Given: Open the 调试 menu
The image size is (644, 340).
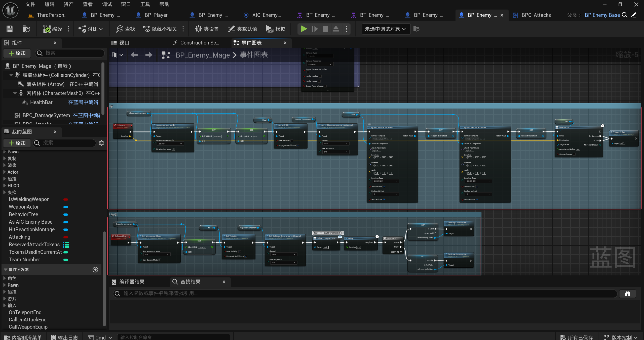Looking at the screenshot, I should pos(107,4).
